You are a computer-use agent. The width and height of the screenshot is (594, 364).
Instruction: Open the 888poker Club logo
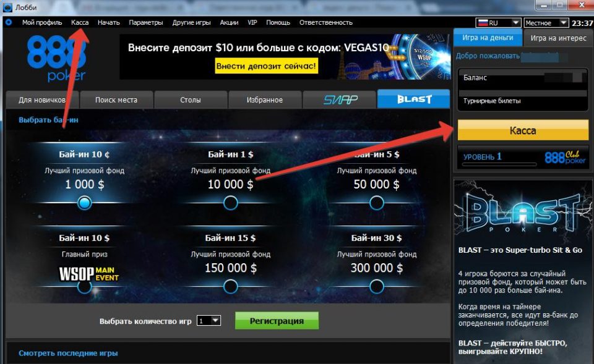(x=565, y=156)
